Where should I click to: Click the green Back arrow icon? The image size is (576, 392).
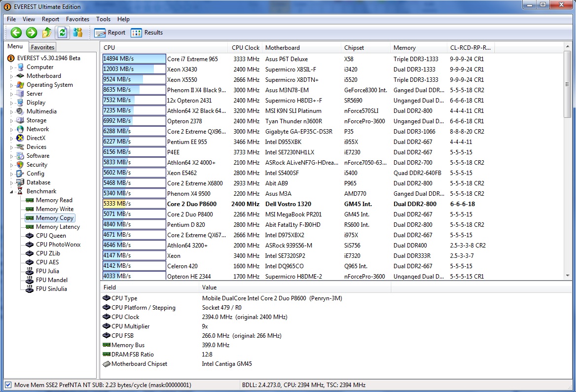coord(16,33)
